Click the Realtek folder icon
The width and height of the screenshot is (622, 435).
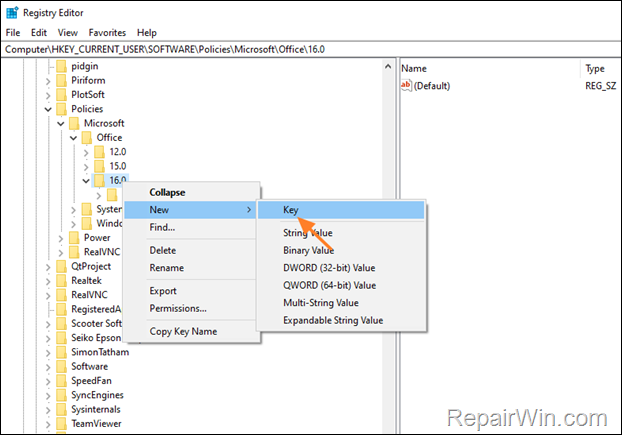pyautogui.click(x=61, y=281)
